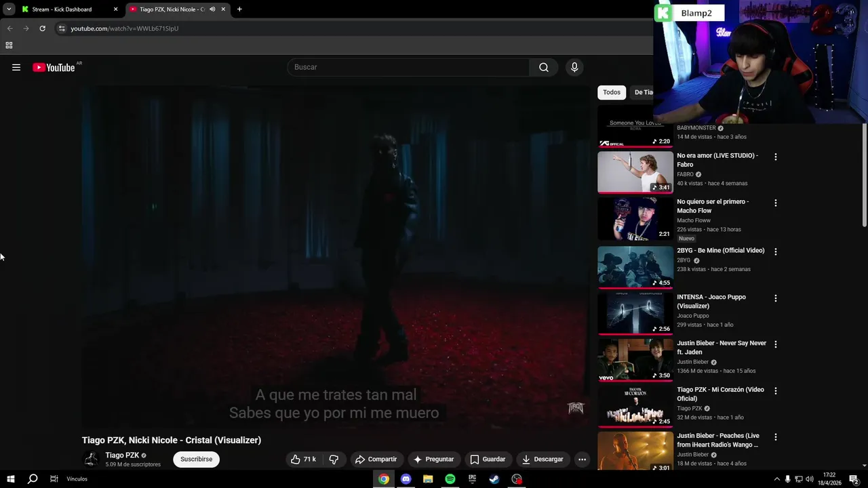Select the De Tia... filter chip
The height and width of the screenshot is (488, 868).
[642, 92]
